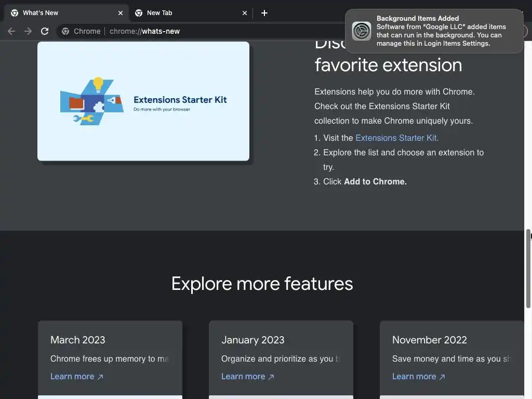This screenshot has height=399, width=532.
Task: Go back using the back arrow
Action: click(x=11, y=31)
